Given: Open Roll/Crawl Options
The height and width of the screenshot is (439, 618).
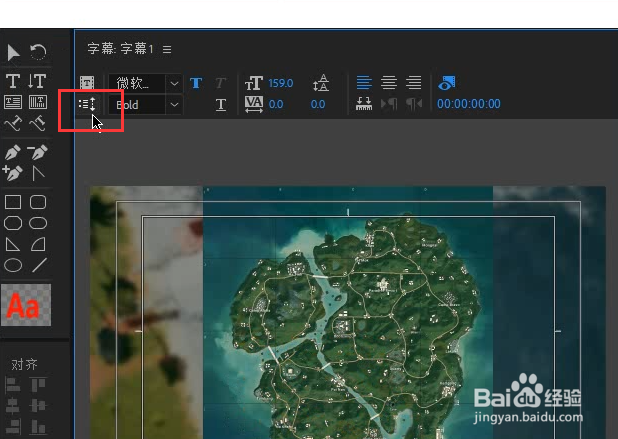Looking at the screenshot, I should (87, 104).
